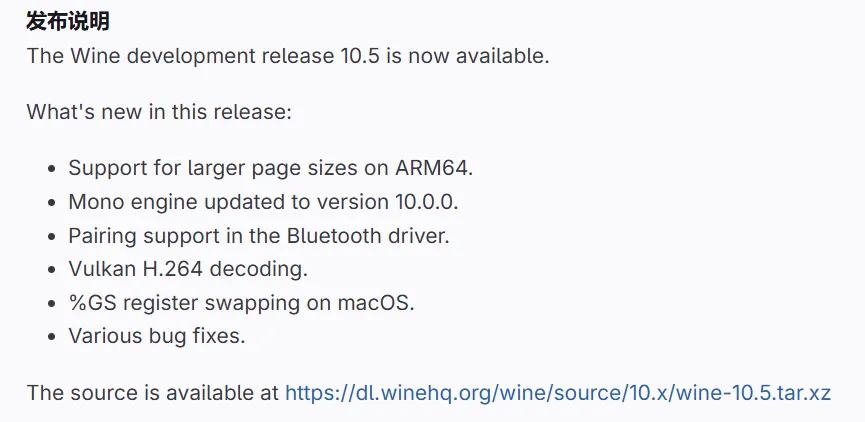Screen dimensions: 865x422
Task: Click the Bluetooth driver pairing support item
Action: [259, 236]
